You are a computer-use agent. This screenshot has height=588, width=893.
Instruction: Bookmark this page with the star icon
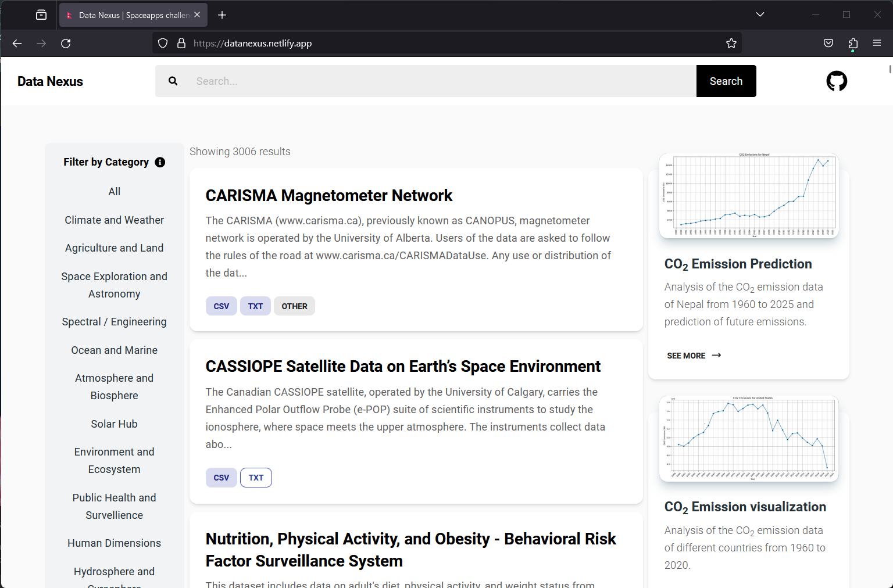coord(731,43)
